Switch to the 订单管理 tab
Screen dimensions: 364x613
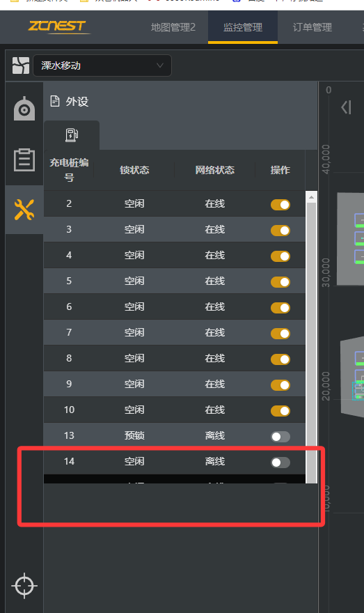(312, 27)
